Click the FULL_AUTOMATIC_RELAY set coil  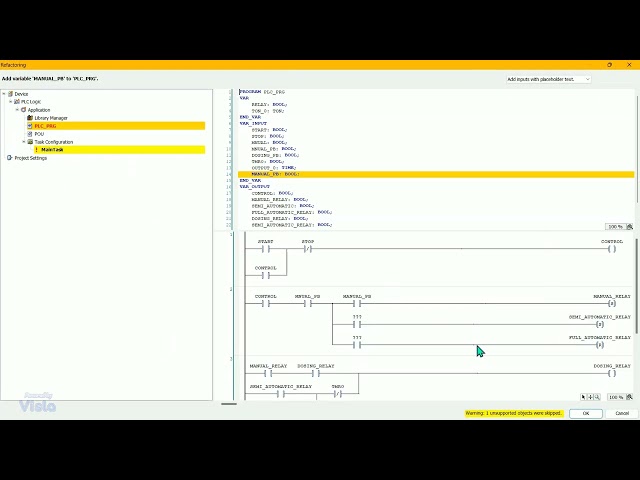click(600, 345)
